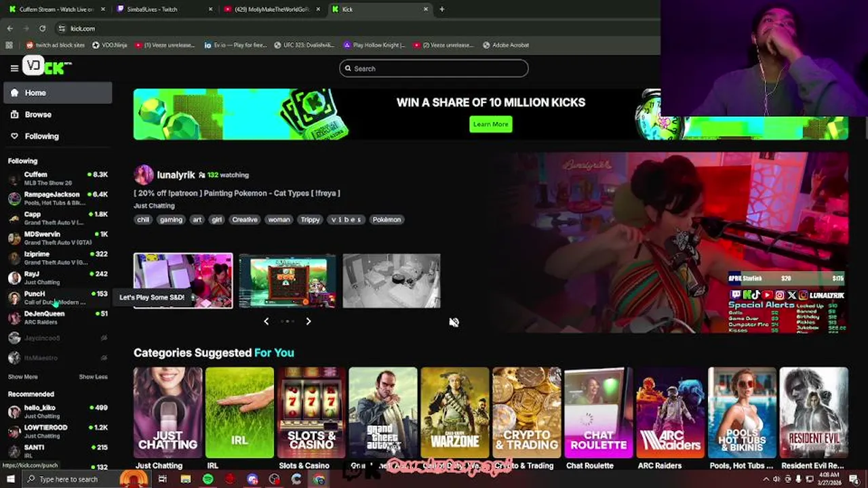Open 'twitch ad block sites' bookmark
The width and height of the screenshot is (868, 488).
[55, 45]
